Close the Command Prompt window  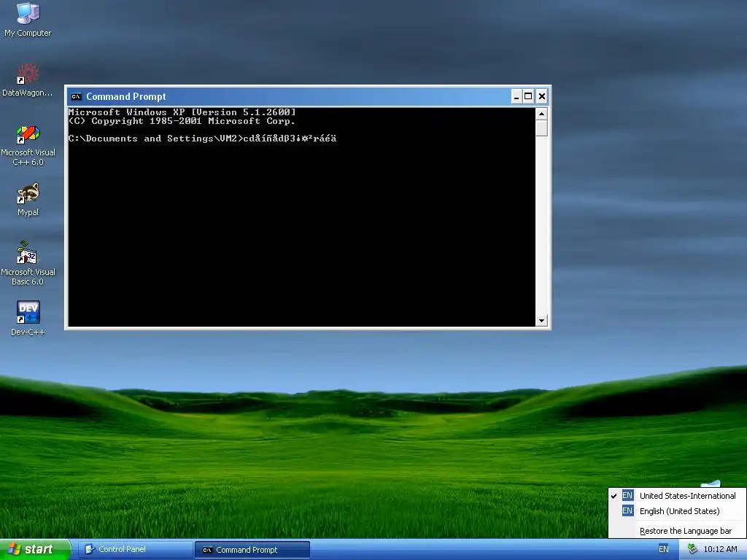[x=542, y=97]
